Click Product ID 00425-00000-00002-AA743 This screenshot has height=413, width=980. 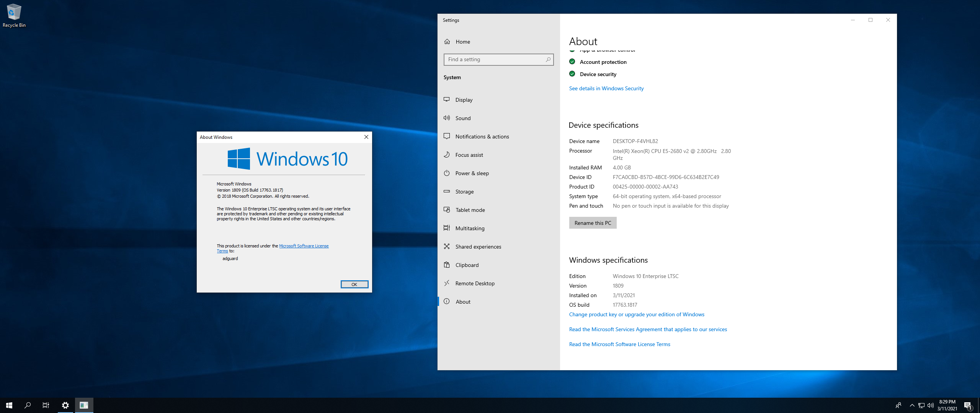click(x=645, y=187)
